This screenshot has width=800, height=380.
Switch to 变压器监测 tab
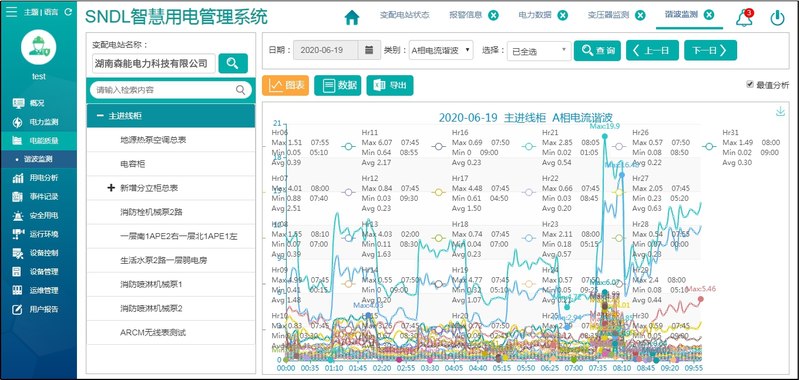[608, 15]
